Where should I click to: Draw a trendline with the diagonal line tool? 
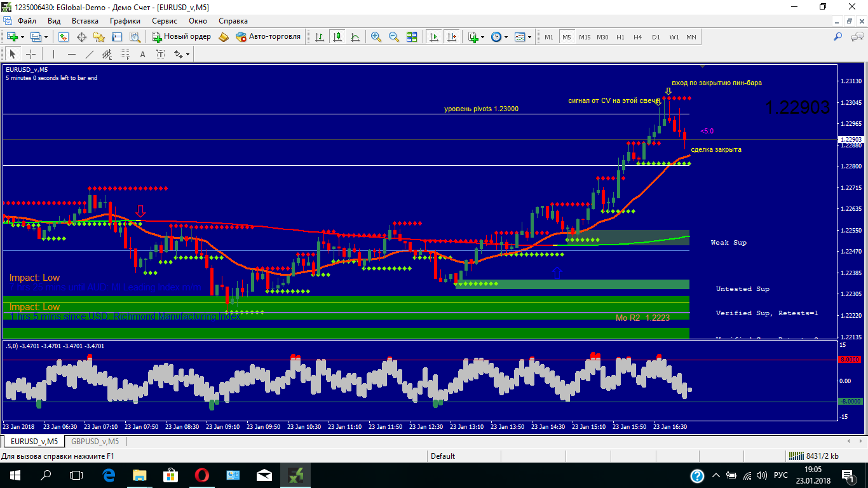(90, 54)
